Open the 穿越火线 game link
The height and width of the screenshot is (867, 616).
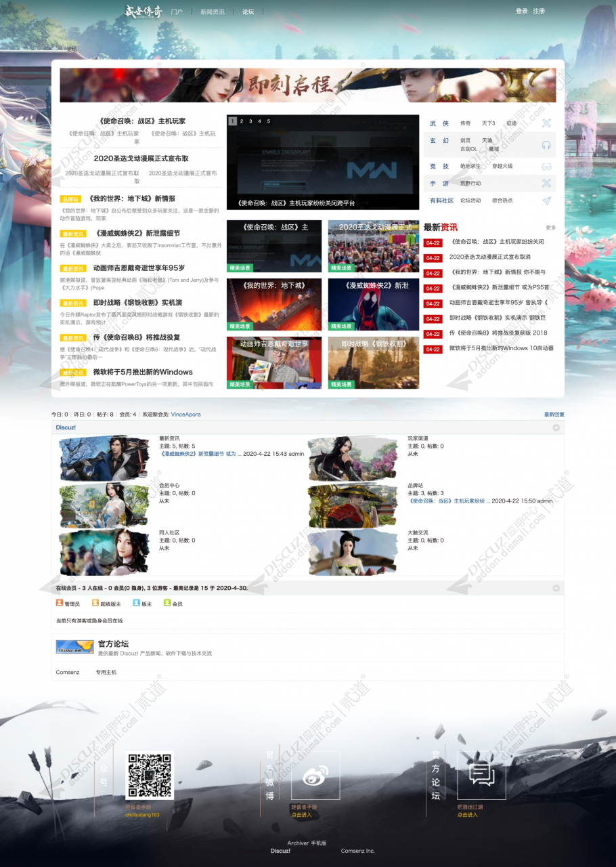502,166
